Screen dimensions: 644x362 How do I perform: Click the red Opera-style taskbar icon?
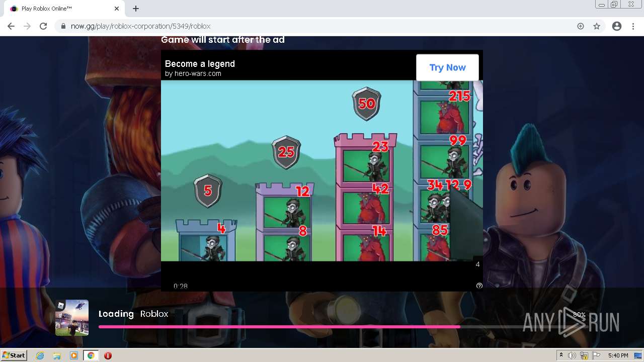point(108,355)
